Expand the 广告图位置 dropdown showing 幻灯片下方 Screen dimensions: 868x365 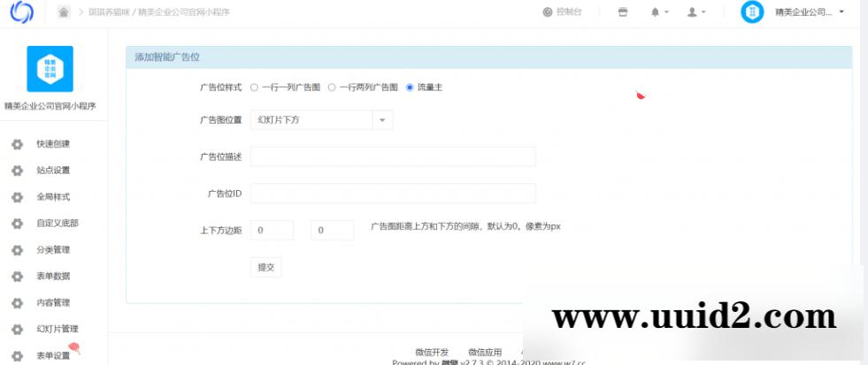321,119
